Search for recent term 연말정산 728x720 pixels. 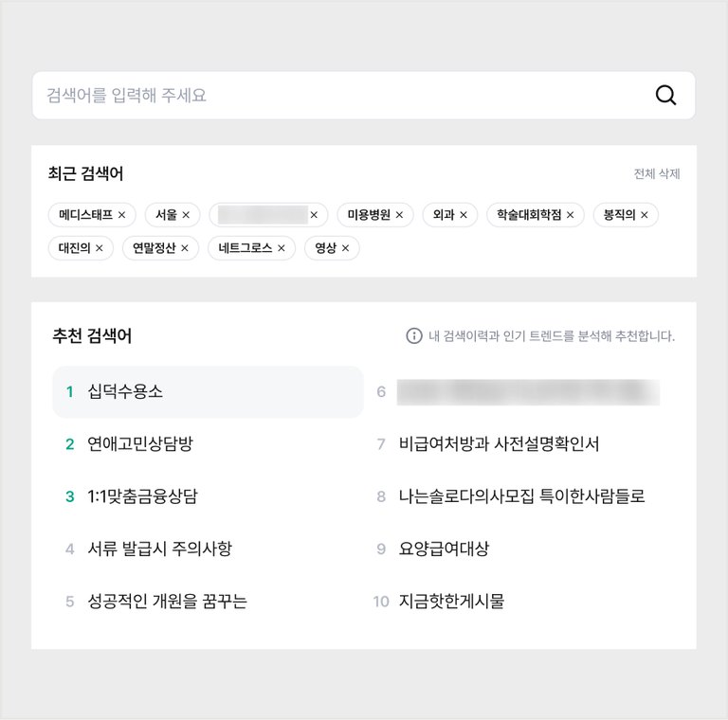[155, 248]
